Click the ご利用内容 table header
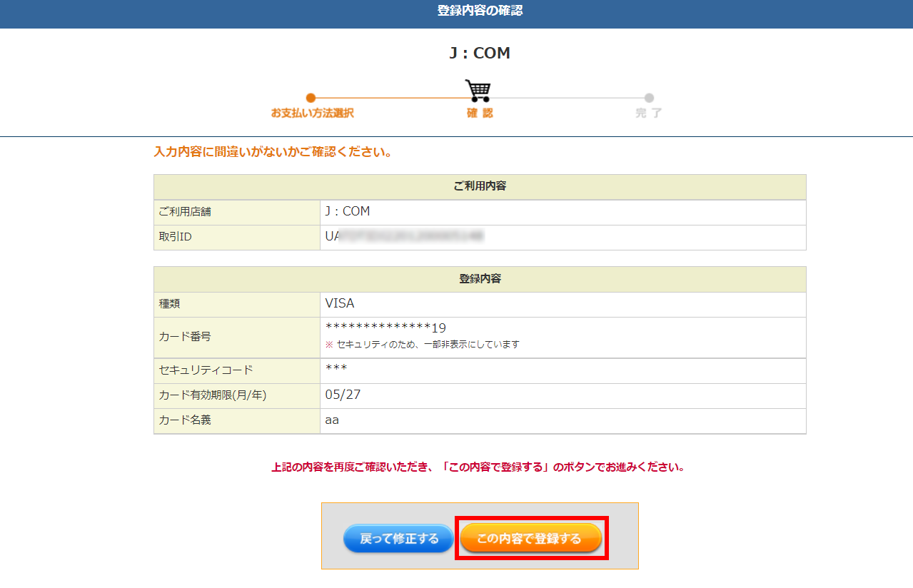 coord(480,187)
